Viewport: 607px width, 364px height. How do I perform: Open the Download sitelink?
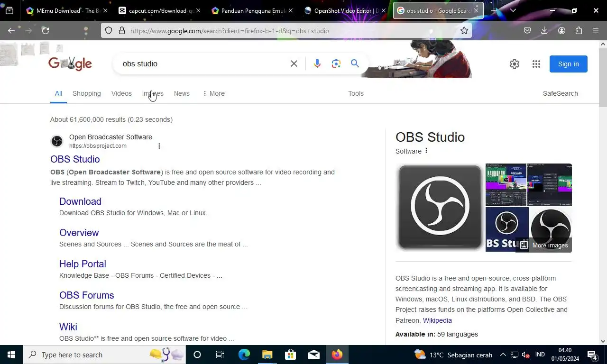[80, 201]
